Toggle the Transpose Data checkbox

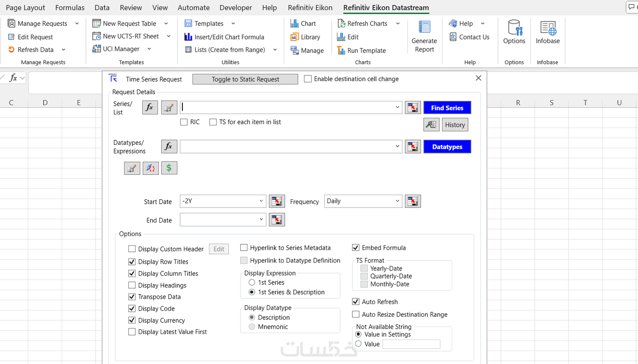pos(132,297)
